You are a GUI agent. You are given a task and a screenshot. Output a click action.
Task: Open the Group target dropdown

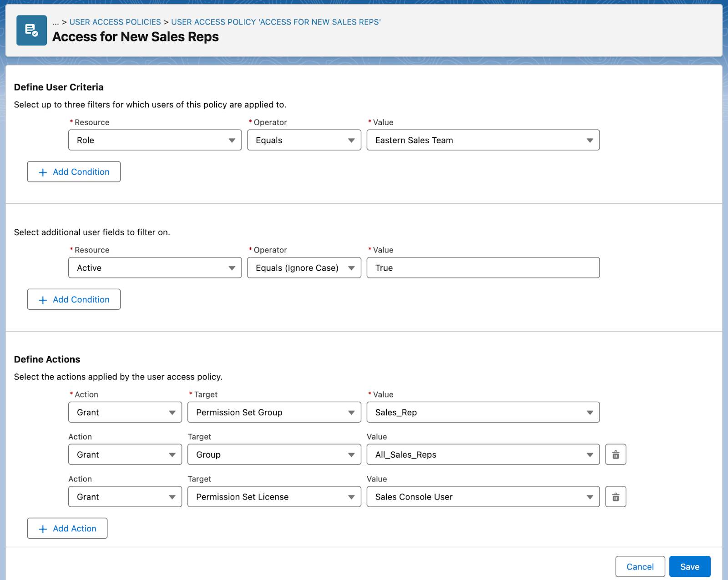[274, 454]
